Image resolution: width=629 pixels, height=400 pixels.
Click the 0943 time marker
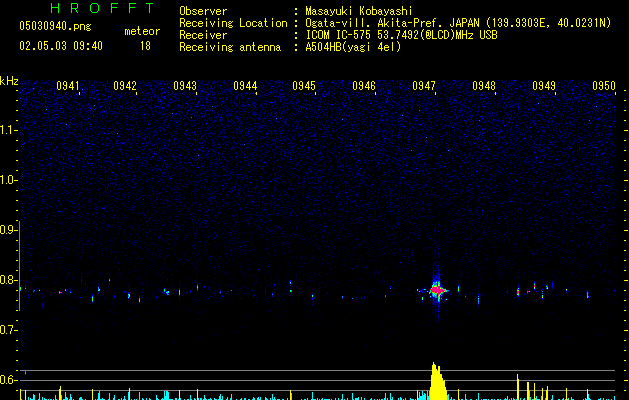tap(185, 86)
